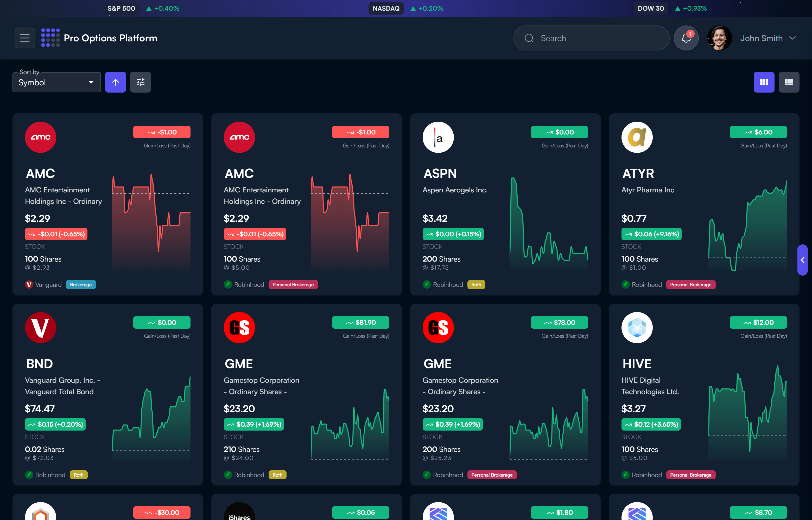Select the DOW 30 index ticker

coord(651,8)
